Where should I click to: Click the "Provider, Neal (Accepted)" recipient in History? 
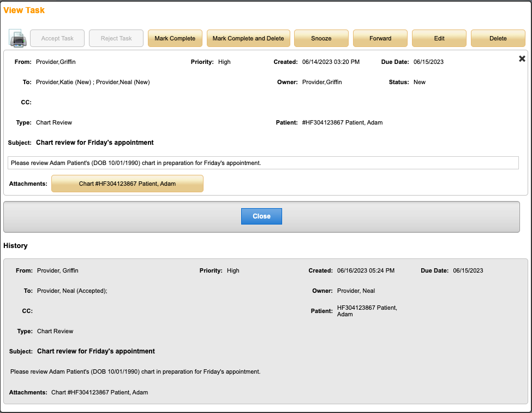point(72,291)
